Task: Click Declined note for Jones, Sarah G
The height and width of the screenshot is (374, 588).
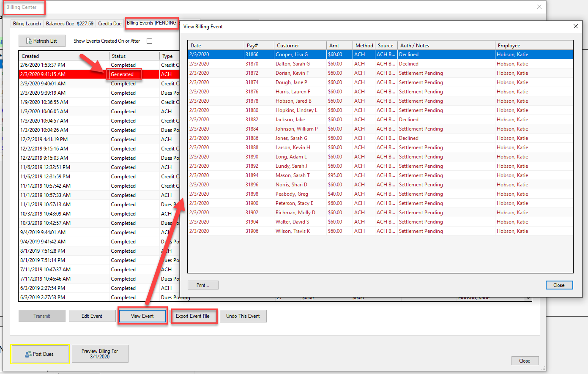Action: tap(409, 138)
